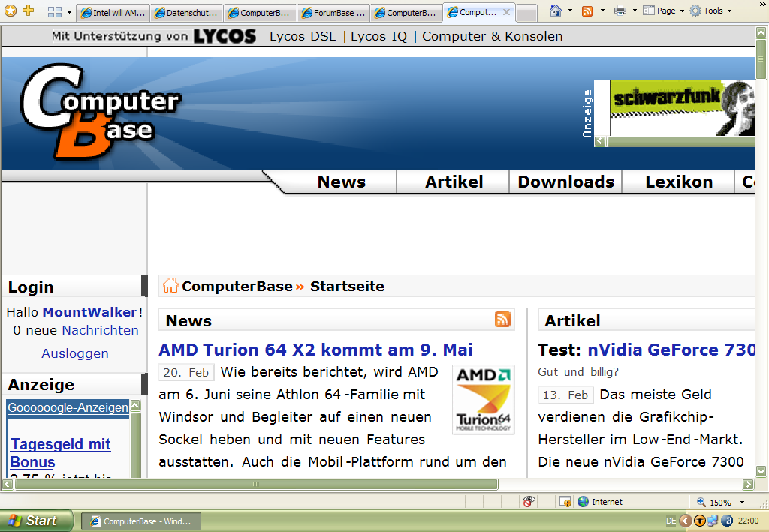Open the Lycos DSL link

point(303,36)
